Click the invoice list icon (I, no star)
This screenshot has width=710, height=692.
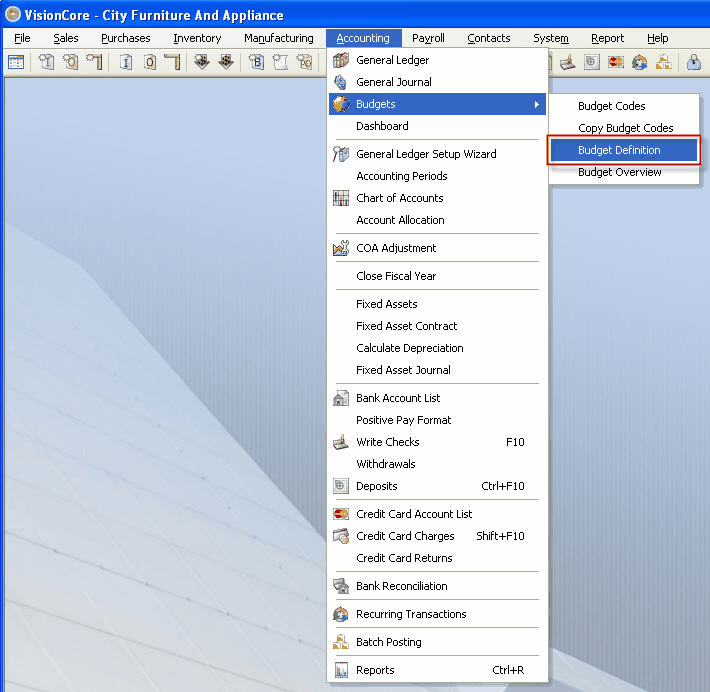(126, 62)
